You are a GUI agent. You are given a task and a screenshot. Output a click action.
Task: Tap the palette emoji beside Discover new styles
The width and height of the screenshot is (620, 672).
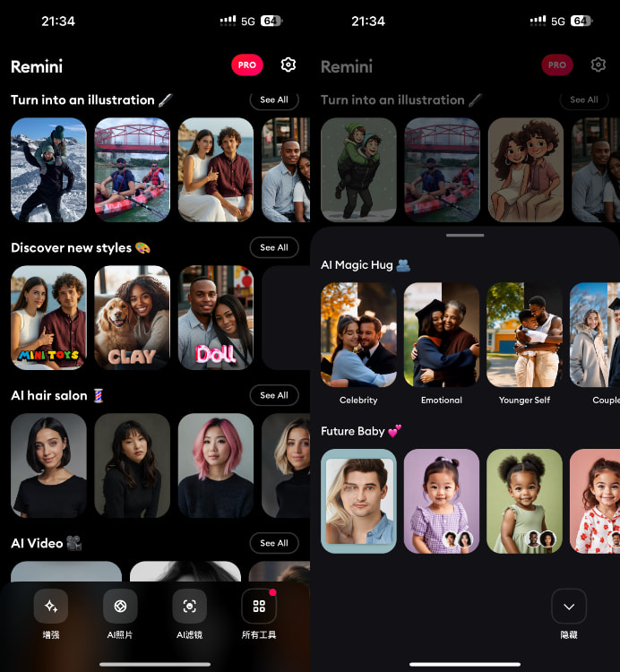[x=142, y=247]
